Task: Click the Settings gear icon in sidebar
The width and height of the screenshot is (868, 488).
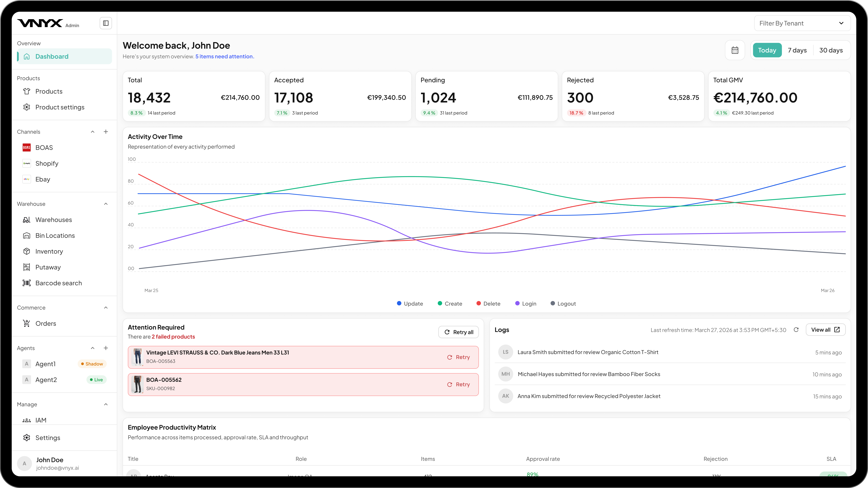Action: (x=27, y=438)
